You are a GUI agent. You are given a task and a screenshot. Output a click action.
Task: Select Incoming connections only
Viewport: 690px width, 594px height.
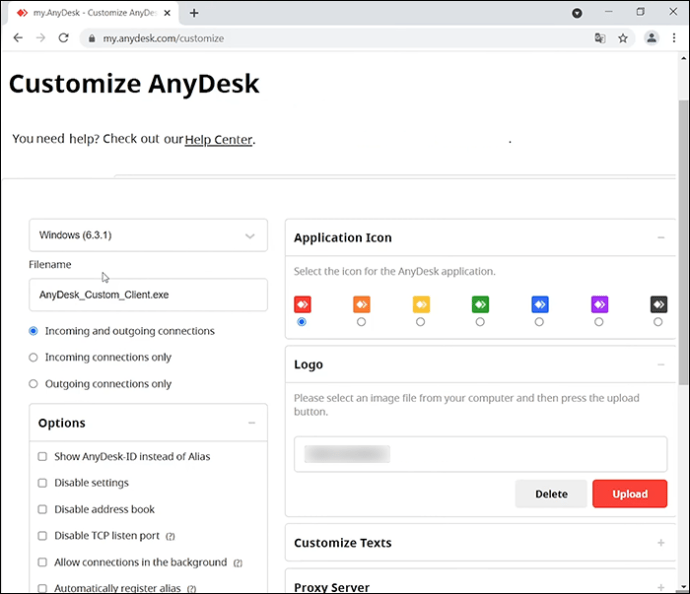(33, 357)
